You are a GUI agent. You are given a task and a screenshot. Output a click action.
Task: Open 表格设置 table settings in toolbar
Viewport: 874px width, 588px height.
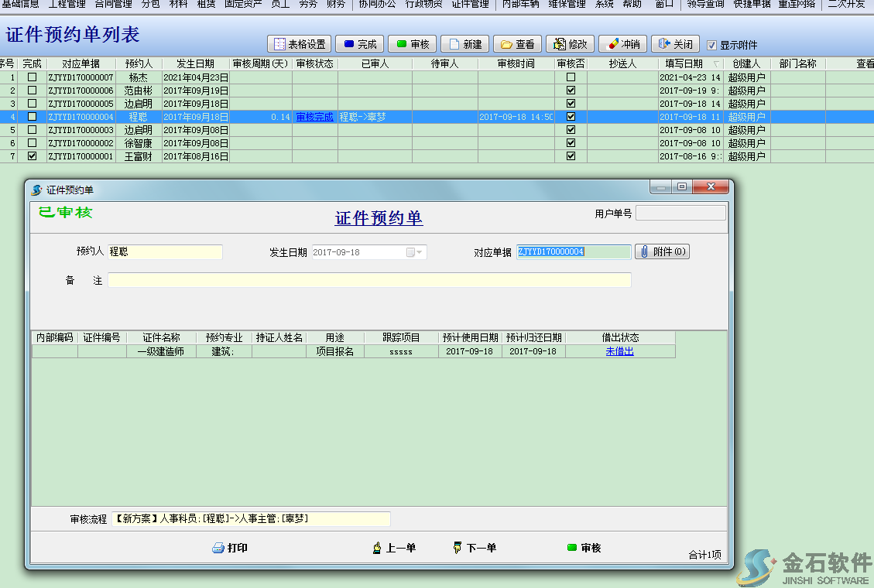pyautogui.click(x=299, y=45)
